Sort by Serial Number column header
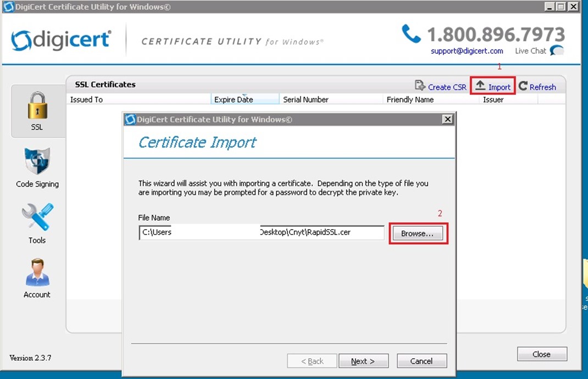 tap(331, 99)
